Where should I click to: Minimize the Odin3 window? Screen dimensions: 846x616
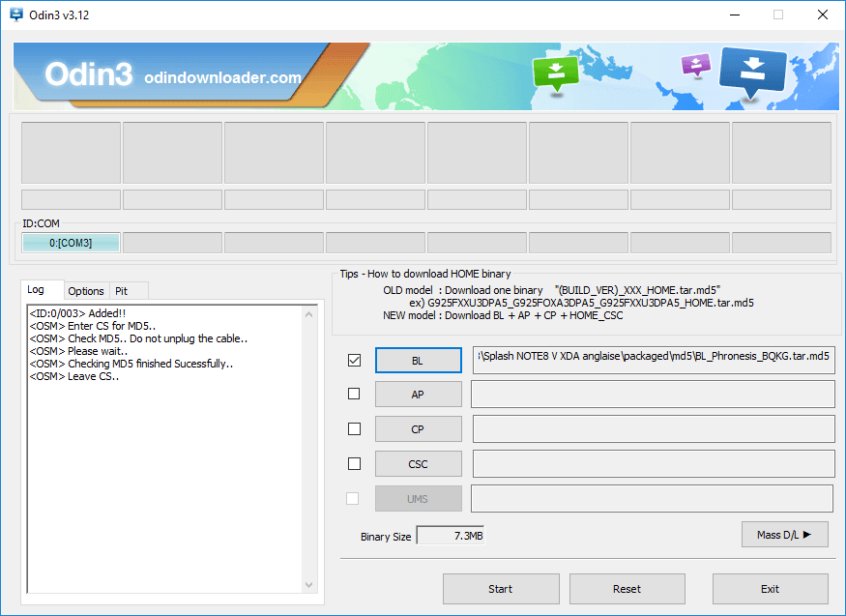pos(734,15)
